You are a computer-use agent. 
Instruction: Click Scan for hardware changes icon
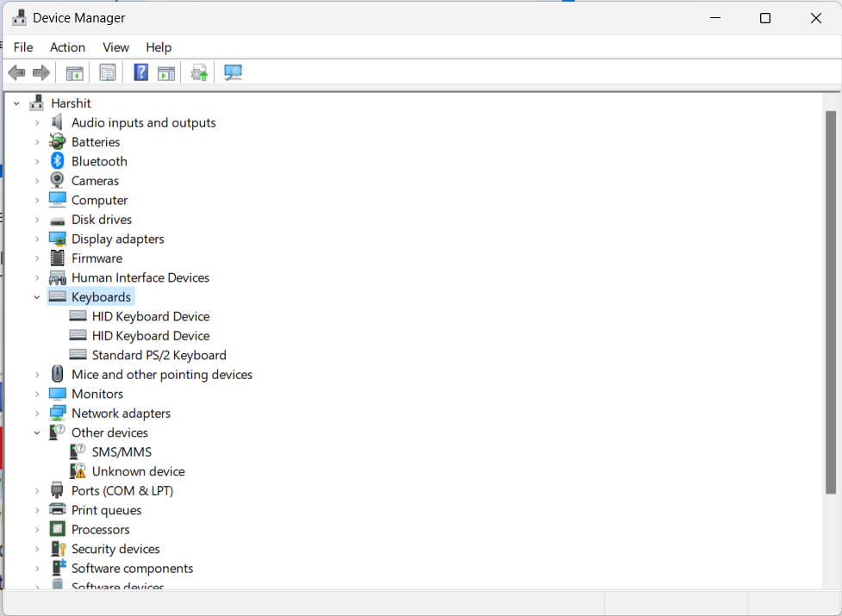click(x=233, y=73)
